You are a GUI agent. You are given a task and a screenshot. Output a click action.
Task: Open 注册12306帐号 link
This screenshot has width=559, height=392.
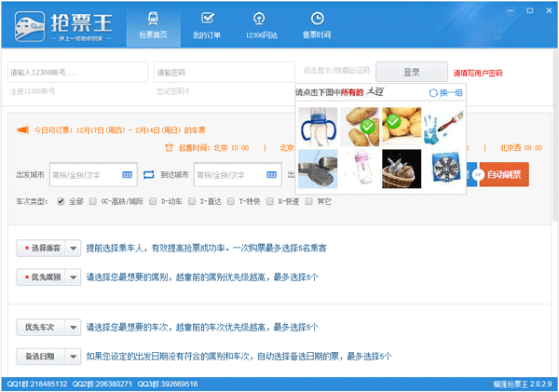(x=33, y=91)
